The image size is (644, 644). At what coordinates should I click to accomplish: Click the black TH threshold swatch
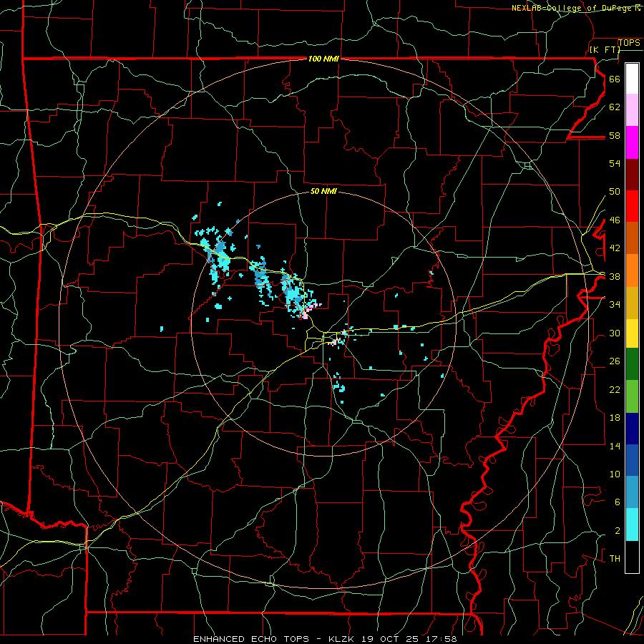pyautogui.click(x=632, y=557)
